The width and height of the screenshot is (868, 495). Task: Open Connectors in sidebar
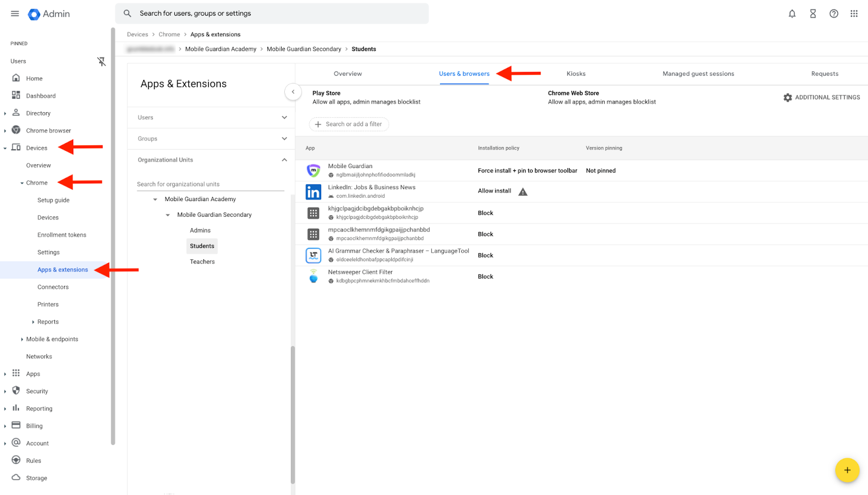[53, 287]
